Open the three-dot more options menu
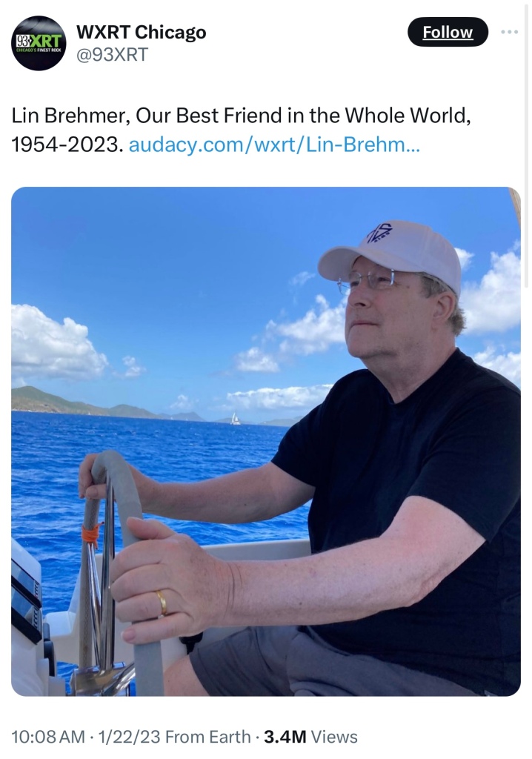The image size is (532, 759). (509, 32)
